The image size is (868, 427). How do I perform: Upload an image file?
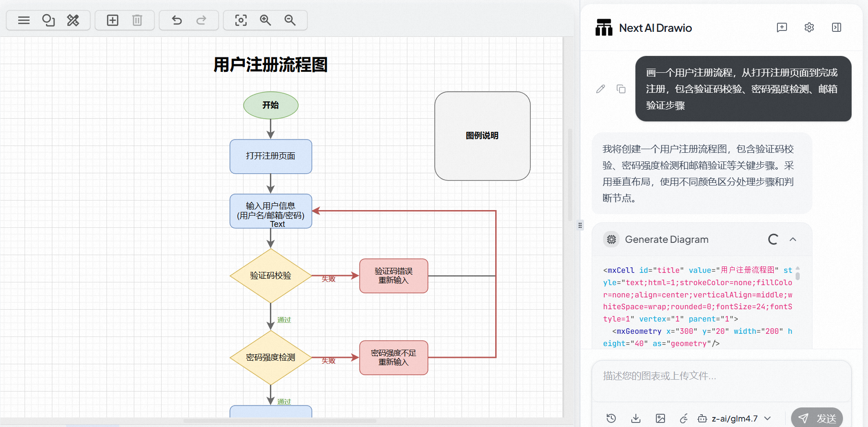[x=660, y=418]
